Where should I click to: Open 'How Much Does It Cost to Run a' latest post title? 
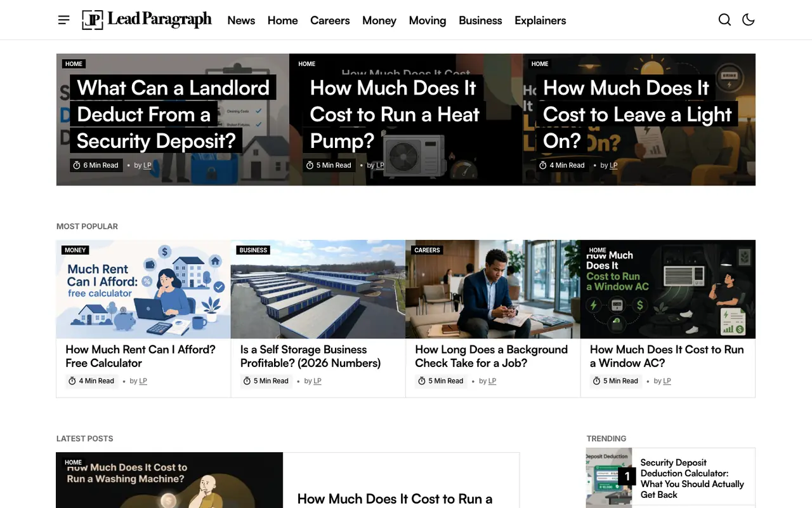click(395, 499)
